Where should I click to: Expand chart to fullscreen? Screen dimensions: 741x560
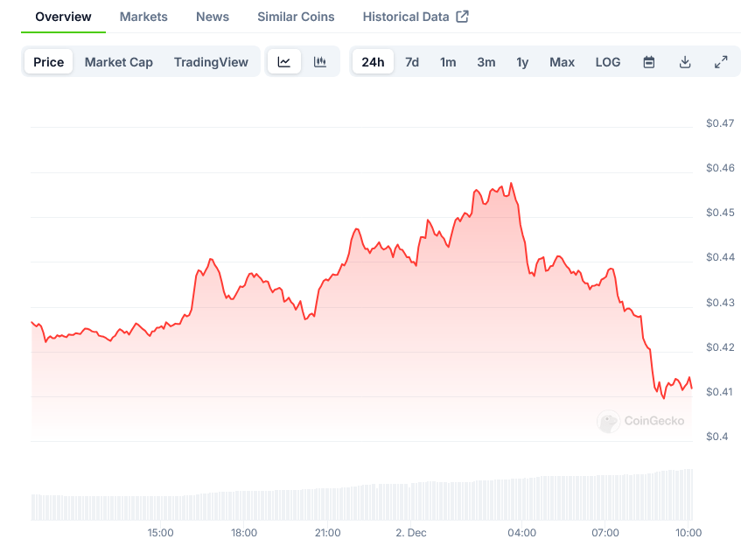721,62
